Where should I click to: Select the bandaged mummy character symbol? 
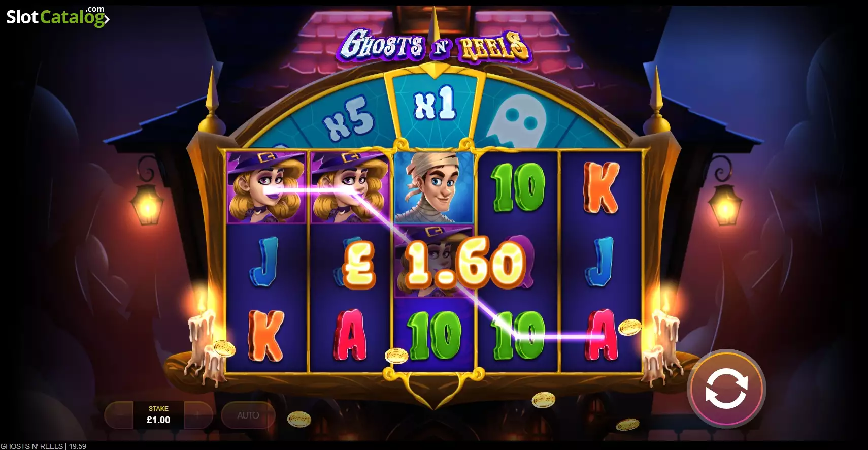coord(433,187)
